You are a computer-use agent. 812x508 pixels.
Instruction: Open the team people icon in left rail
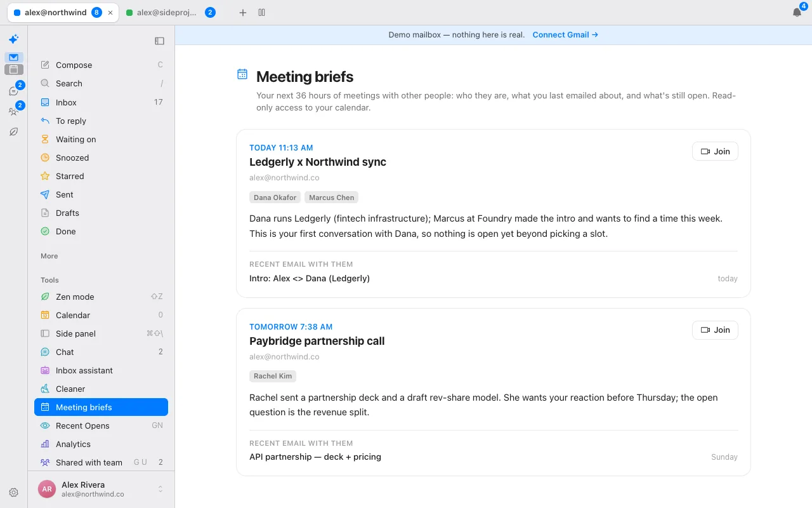point(13,112)
